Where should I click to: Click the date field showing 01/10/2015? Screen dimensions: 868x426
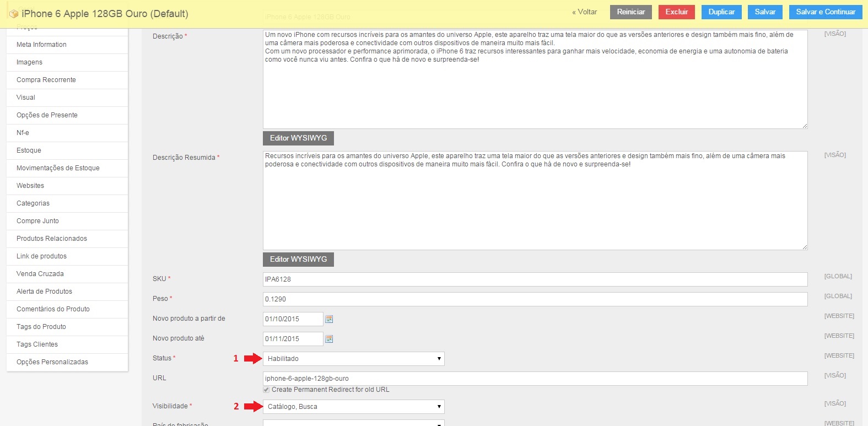[x=293, y=319]
